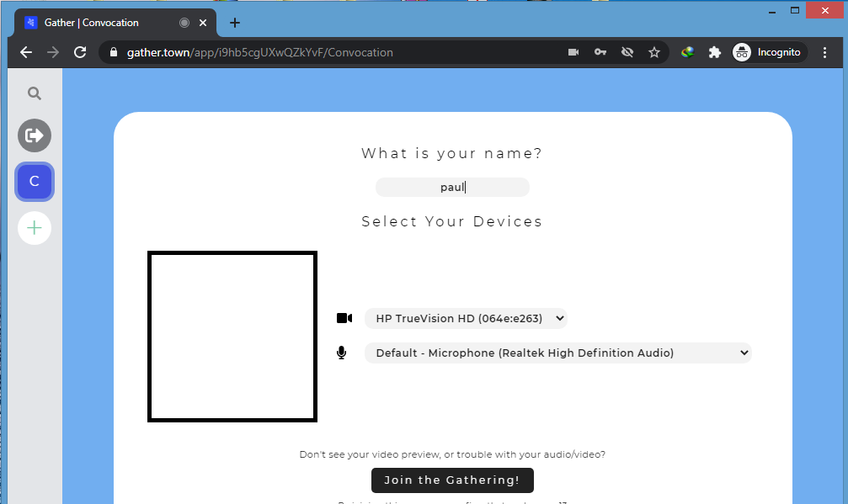848x504 pixels.
Task: Click the search magnifier in the sidebar
Action: (x=34, y=93)
